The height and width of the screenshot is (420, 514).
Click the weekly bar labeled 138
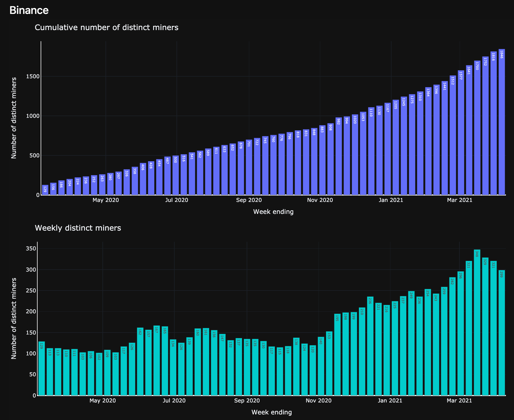296,367
